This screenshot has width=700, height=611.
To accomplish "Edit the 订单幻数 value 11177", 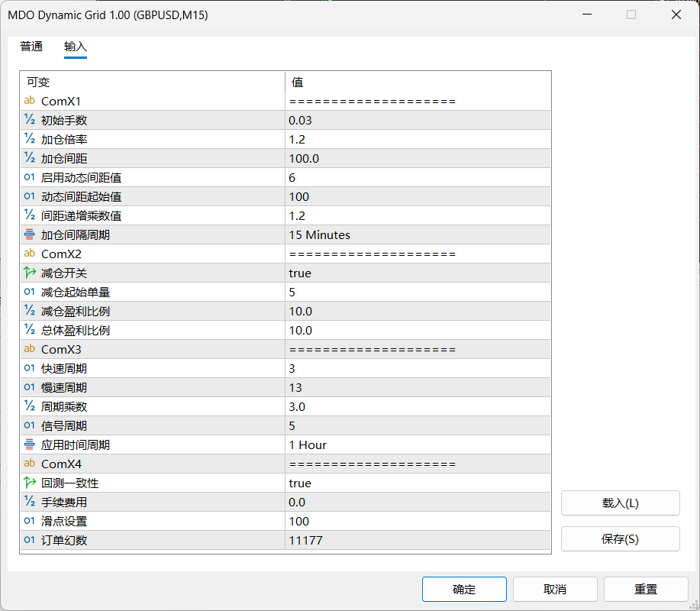I will [x=418, y=540].
